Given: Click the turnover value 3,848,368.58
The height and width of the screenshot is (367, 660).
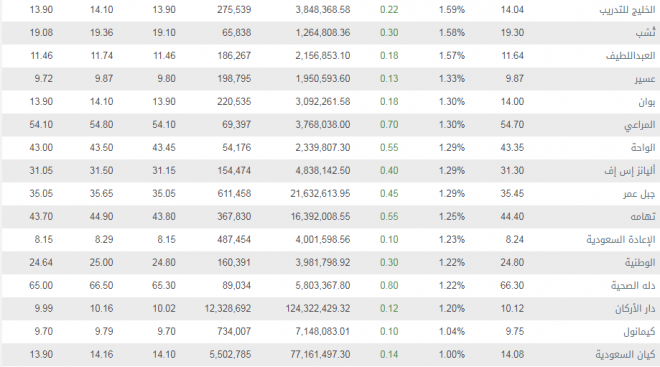Looking at the screenshot, I should (x=323, y=10).
